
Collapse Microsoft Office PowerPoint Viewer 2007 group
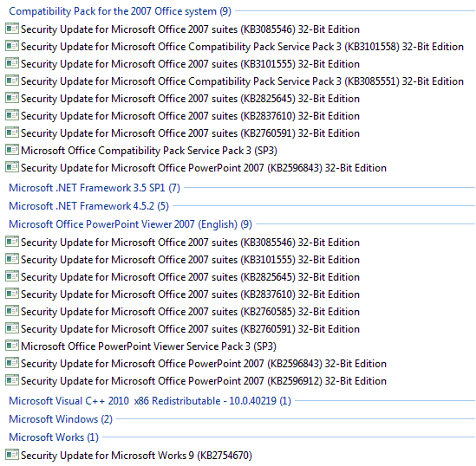point(131,224)
